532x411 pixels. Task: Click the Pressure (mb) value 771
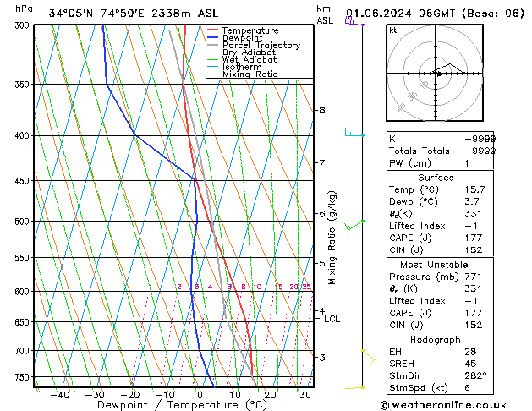click(x=474, y=277)
